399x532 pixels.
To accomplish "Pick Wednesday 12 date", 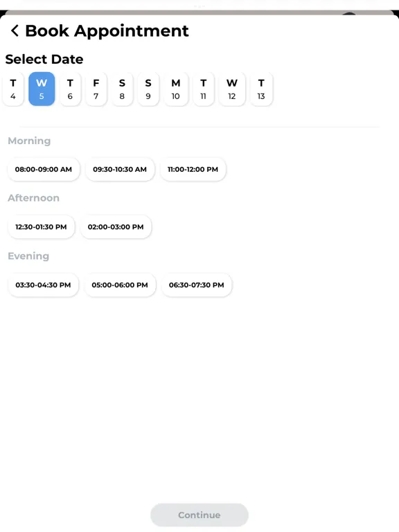I will (x=232, y=89).
